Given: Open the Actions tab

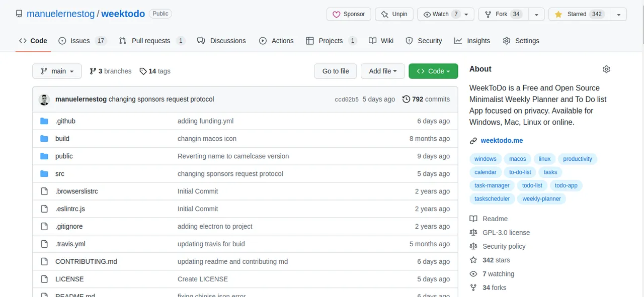Looking at the screenshot, I should click(276, 41).
